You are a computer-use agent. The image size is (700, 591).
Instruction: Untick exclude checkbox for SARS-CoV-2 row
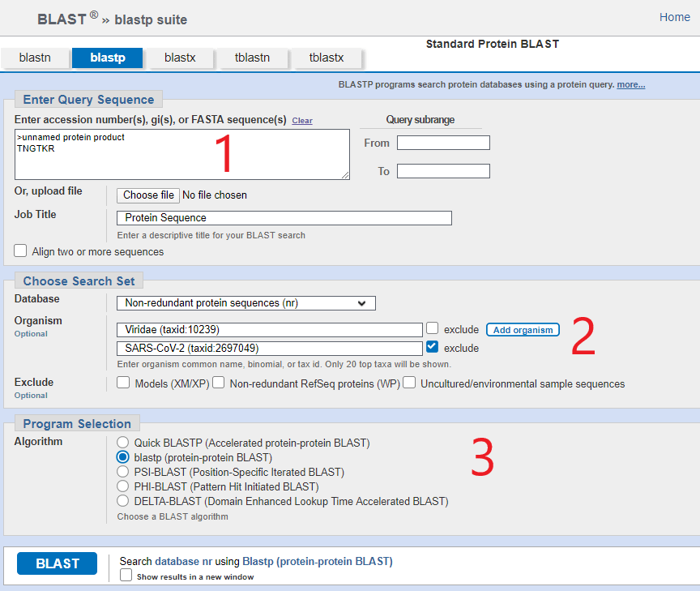[x=432, y=347]
